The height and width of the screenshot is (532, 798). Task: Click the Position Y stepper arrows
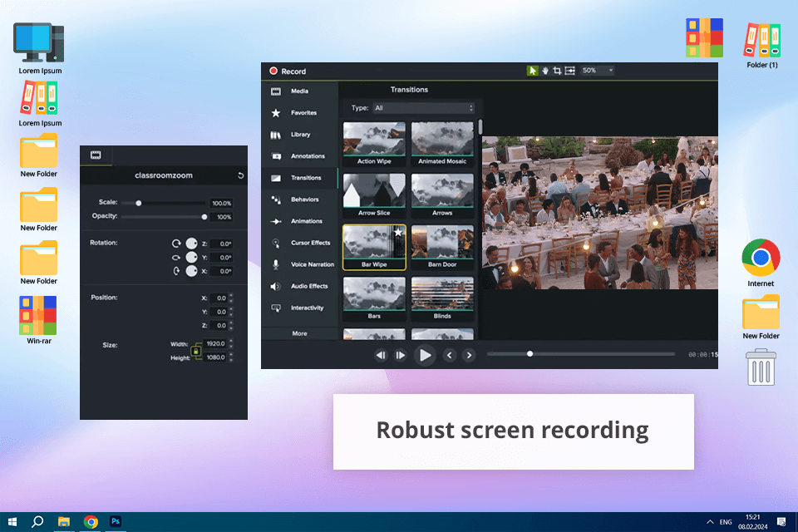coord(231,312)
